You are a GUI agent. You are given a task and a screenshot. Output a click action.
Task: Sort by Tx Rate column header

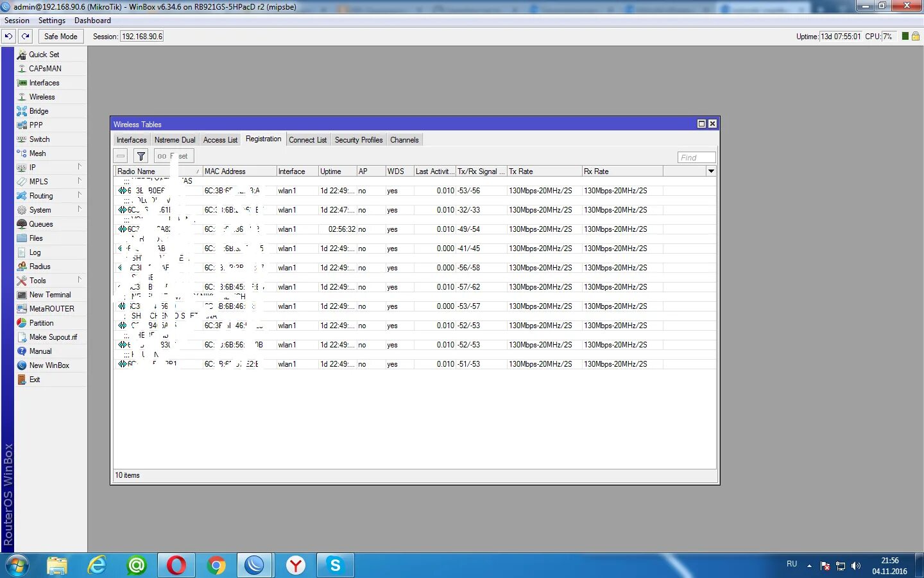(544, 171)
